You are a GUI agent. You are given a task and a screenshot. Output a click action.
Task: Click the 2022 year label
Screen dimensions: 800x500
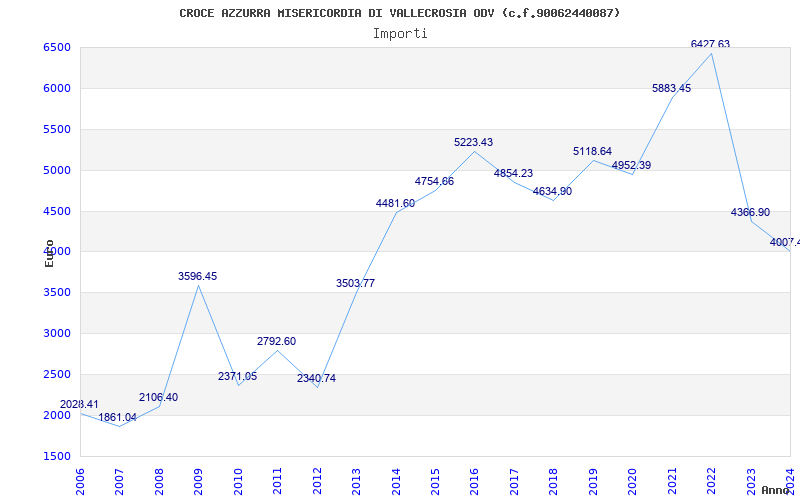click(711, 481)
